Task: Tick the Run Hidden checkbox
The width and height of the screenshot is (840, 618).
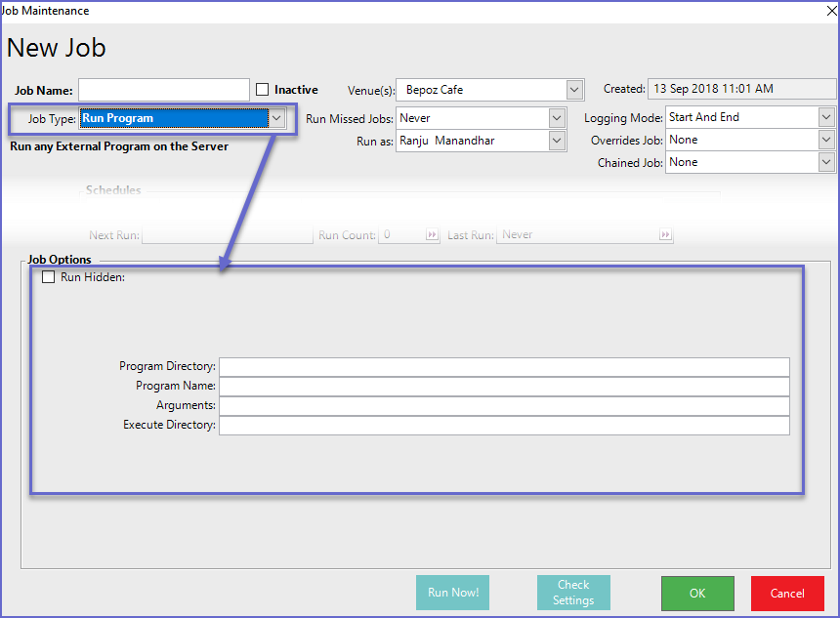Action: pos(49,277)
